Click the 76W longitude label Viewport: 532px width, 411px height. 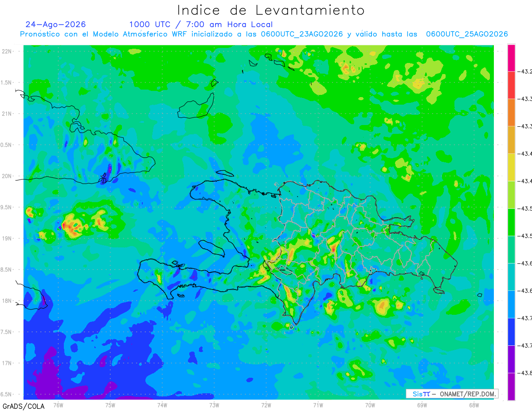click(x=58, y=404)
